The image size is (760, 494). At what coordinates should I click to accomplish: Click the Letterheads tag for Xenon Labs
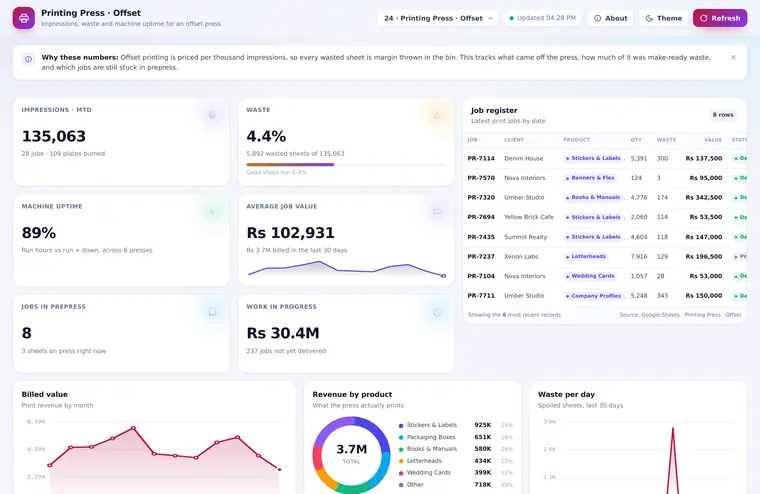(586, 256)
